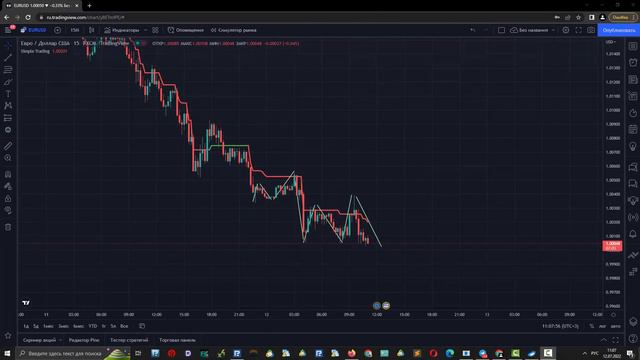The height and width of the screenshot is (360, 640).
Task: Select the Все (All) date range
Action: pyautogui.click(x=124, y=326)
